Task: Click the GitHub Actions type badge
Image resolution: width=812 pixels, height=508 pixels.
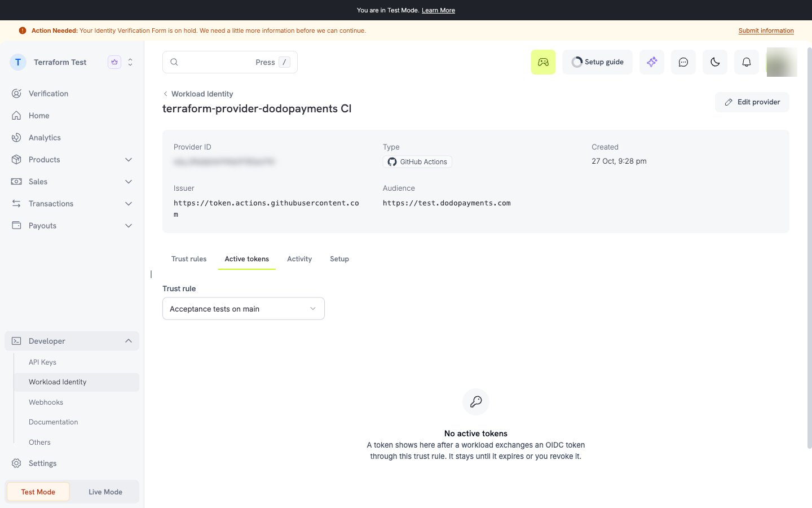Action: [417, 162]
